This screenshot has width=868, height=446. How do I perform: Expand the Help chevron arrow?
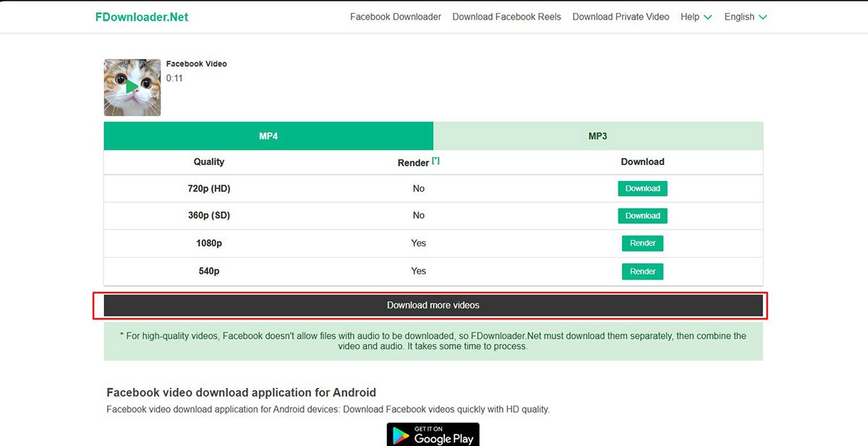(x=707, y=17)
